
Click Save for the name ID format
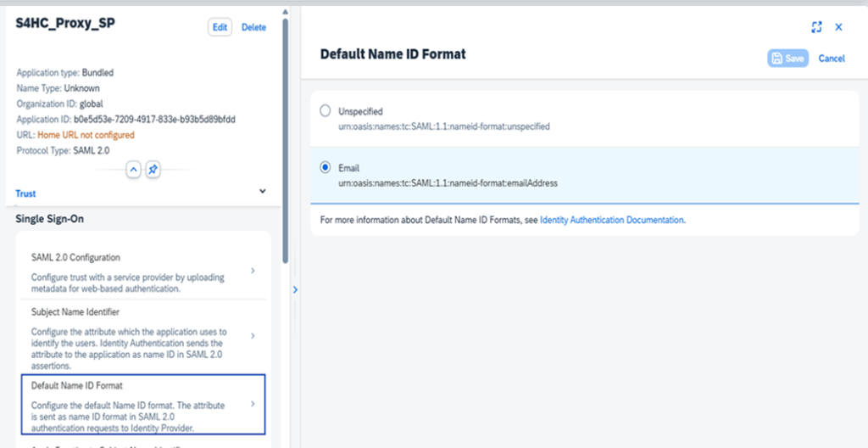pyautogui.click(x=787, y=59)
